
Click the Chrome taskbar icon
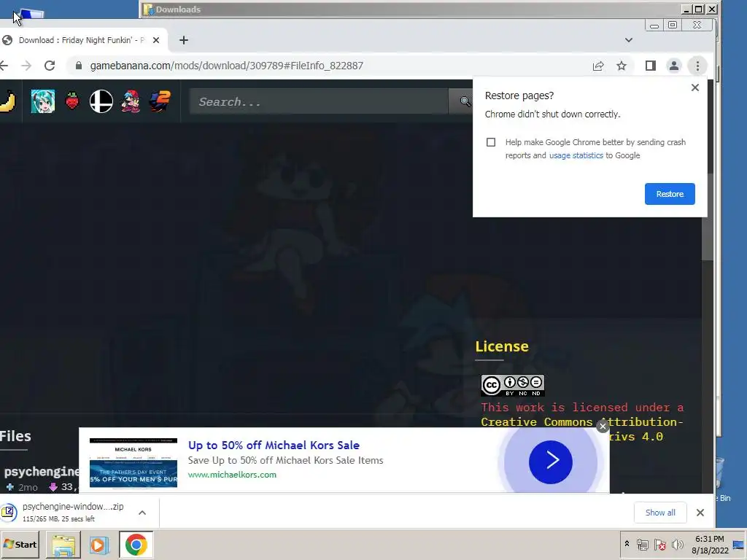coord(136,545)
